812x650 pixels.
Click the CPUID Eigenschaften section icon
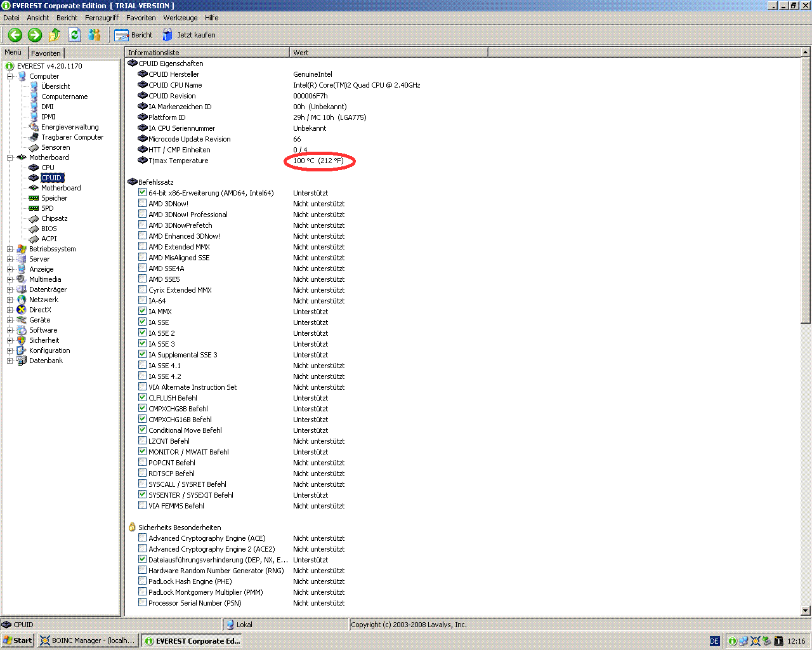coord(133,63)
